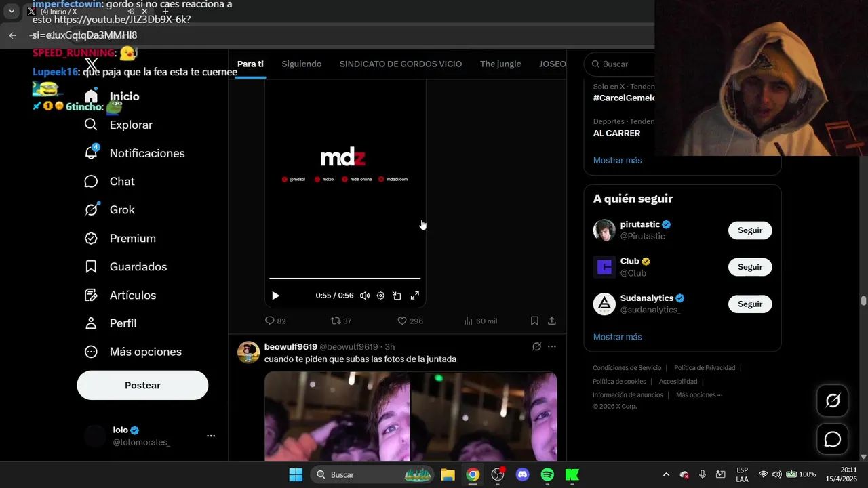The height and width of the screenshot is (488, 868).
Task: Open Más opciones menu
Action: tap(133, 352)
